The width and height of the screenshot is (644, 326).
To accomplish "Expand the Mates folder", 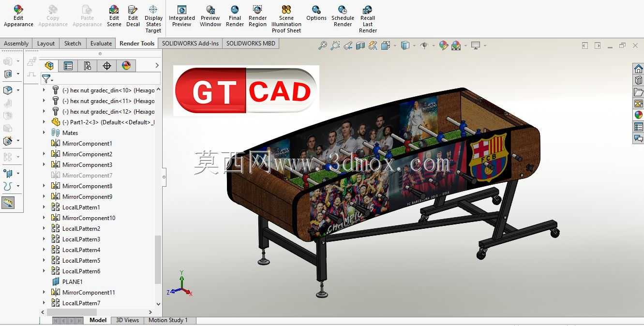I will [44, 133].
